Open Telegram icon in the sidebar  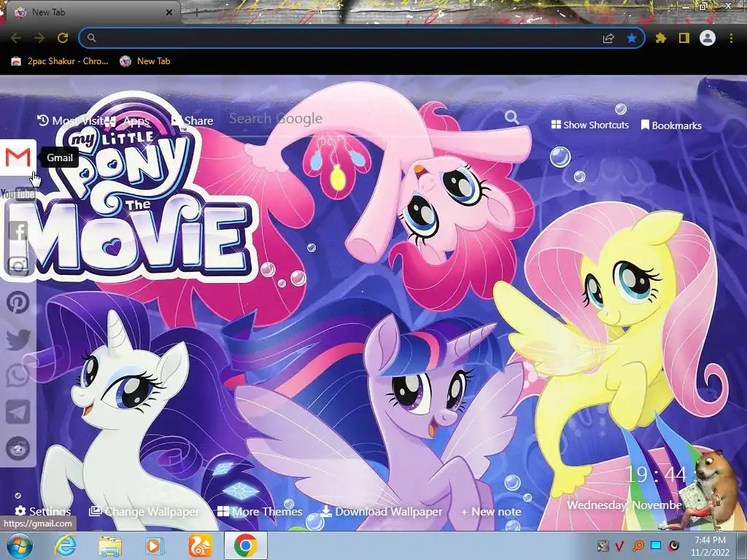pos(18,412)
